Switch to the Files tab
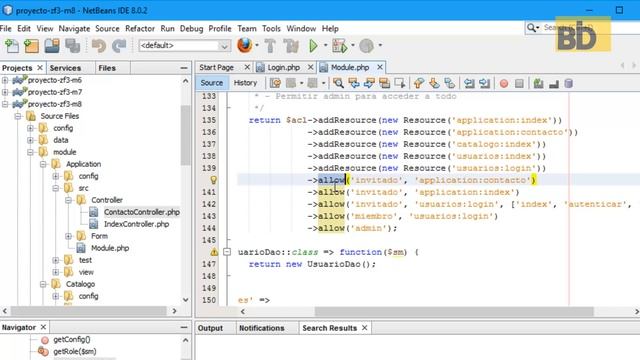Screen dimensions: 640x360 pos(107,68)
